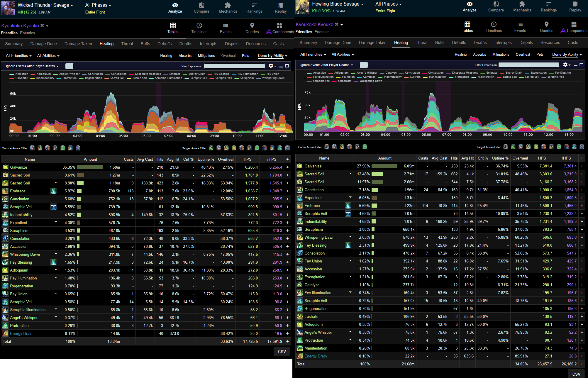Toggle Healing option in Wicked Thunder report

click(x=166, y=55)
